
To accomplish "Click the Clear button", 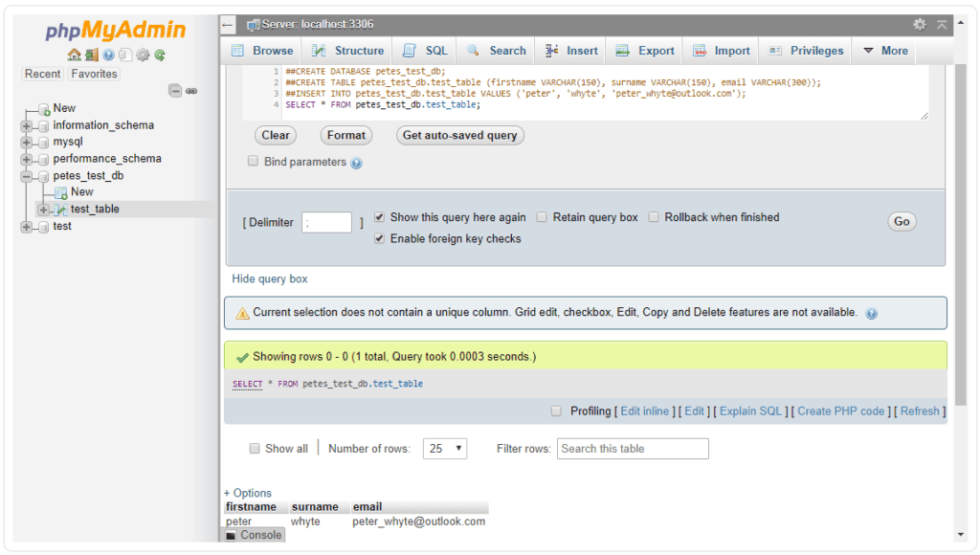I will coord(276,136).
